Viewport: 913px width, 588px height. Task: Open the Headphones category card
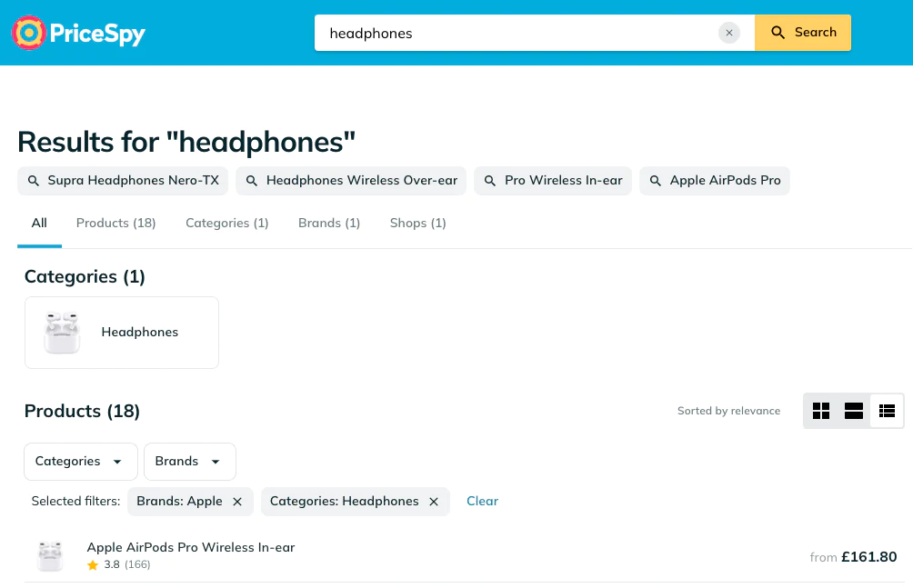pos(122,333)
